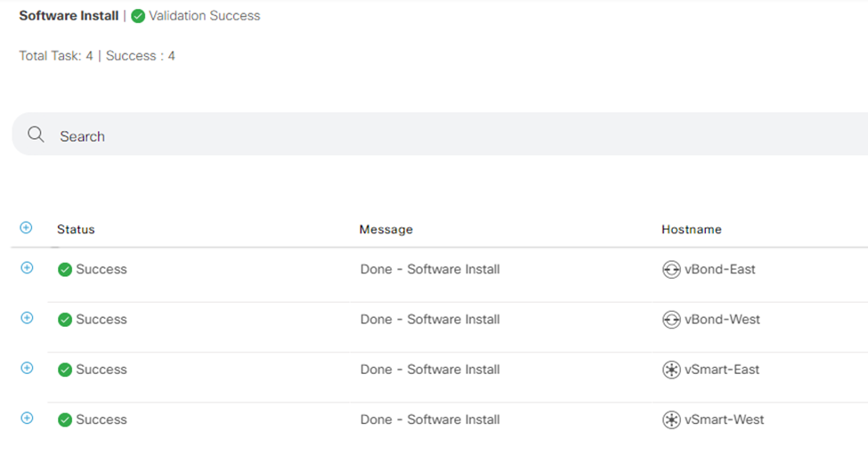Screen dimensions: 868x456
Task: Click the green Validation Success check icon
Action: tap(138, 16)
